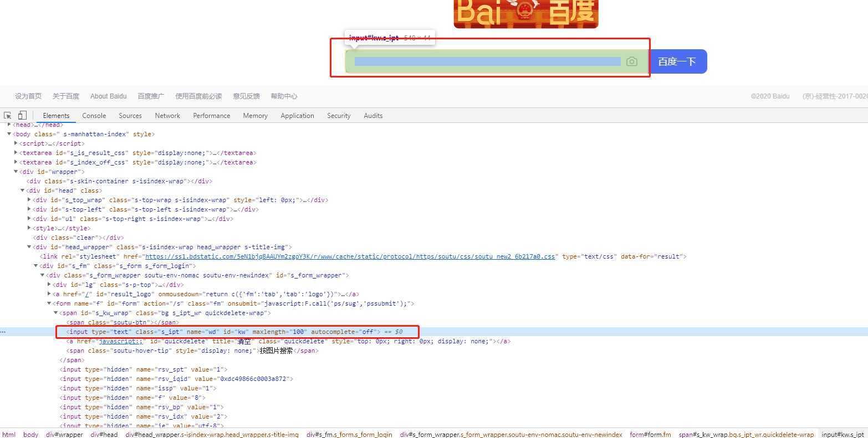Select the quickdelete anchor row
The width and height of the screenshot is (868, 438).
pos(434,341)
